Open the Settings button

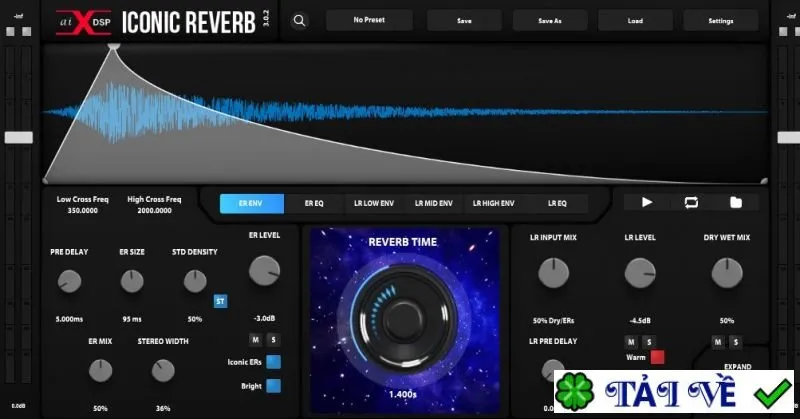click(720, 20)
